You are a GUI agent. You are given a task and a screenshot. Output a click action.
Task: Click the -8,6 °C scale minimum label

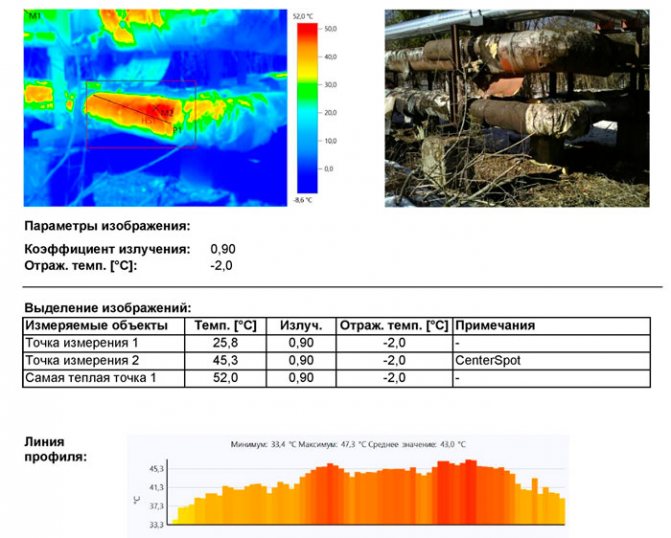[304, 200]
